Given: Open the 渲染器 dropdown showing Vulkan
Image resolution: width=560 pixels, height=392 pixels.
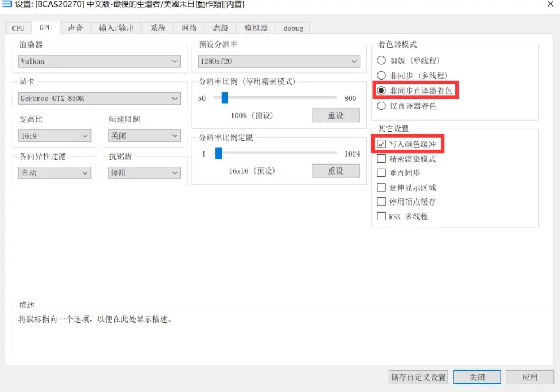Looking at the screenshot, I should pyautogui.click(x=99, y=61).
